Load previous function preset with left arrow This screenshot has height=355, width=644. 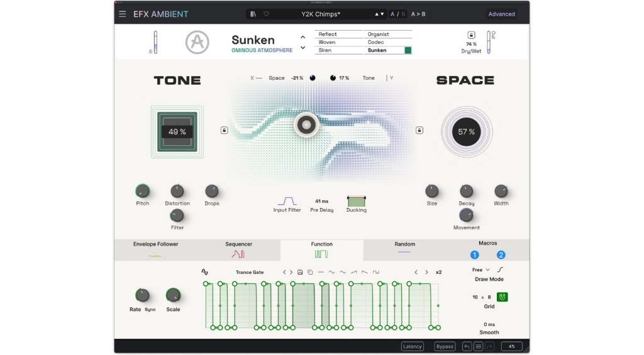point(284,272)
